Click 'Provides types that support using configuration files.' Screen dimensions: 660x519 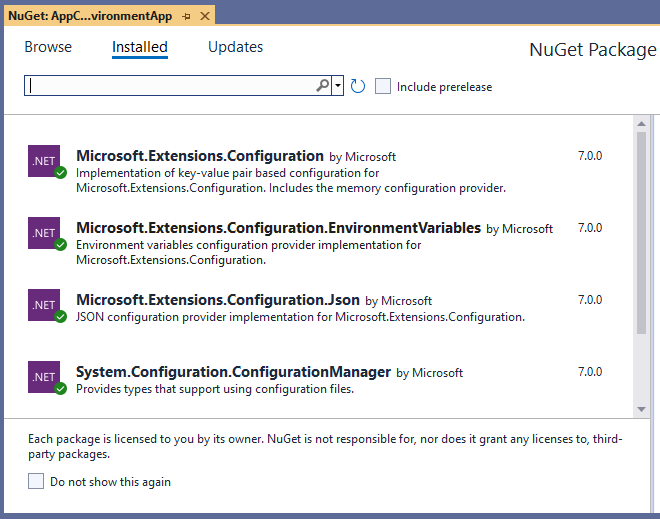coord(215,389)
